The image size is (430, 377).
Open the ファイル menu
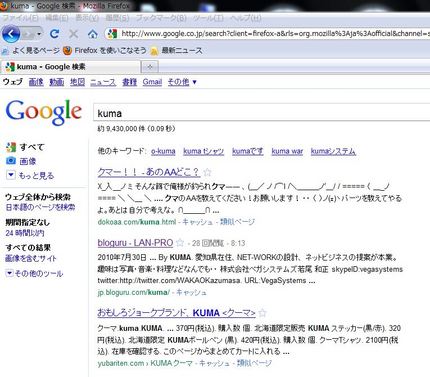[21, 18]
